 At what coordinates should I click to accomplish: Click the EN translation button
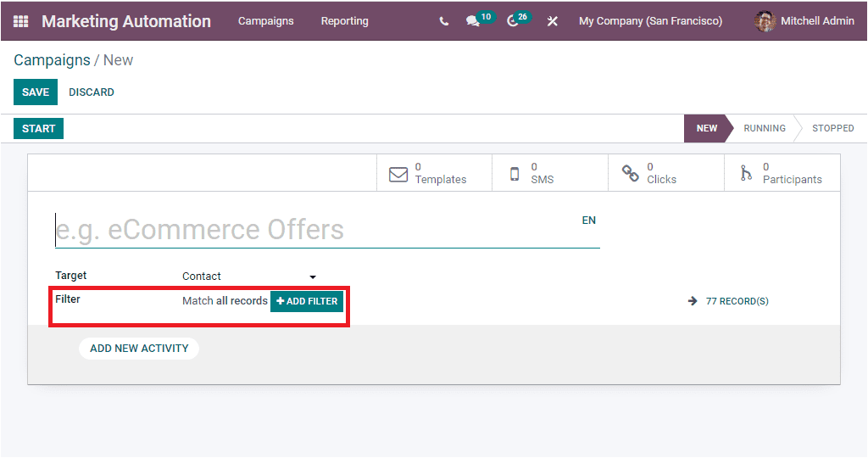(588, 221)
